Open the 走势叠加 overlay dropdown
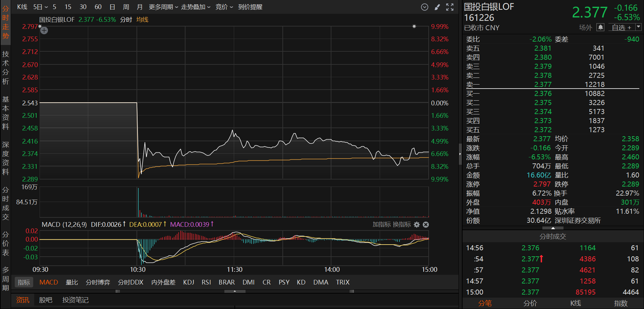This screenshot has width=644, height=309. point(196,7)
